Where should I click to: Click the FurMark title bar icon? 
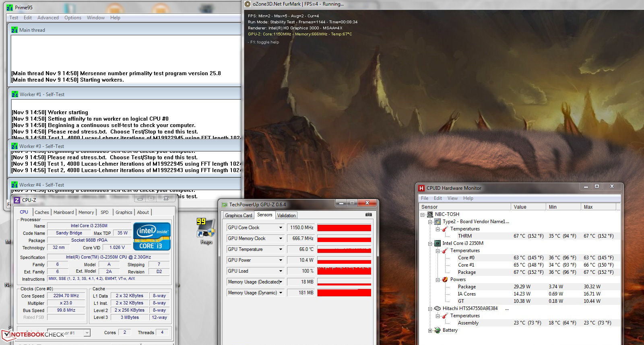(248, 4)
